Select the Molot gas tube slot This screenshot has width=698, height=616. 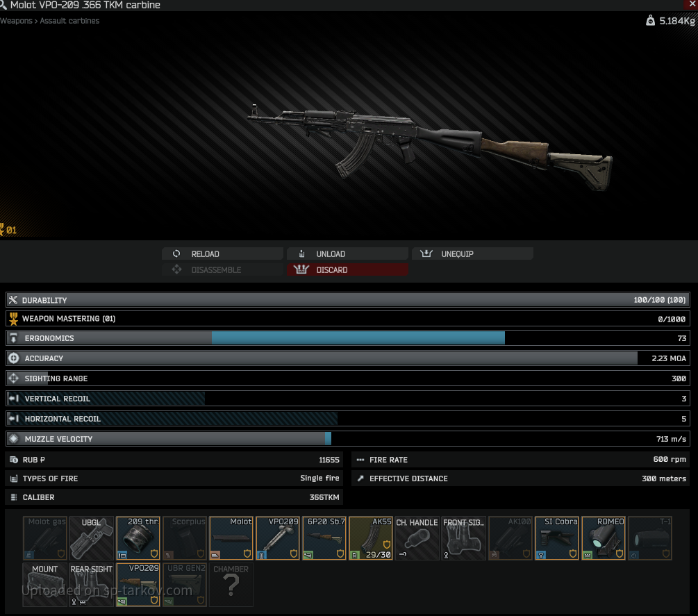tap(45, 538)
